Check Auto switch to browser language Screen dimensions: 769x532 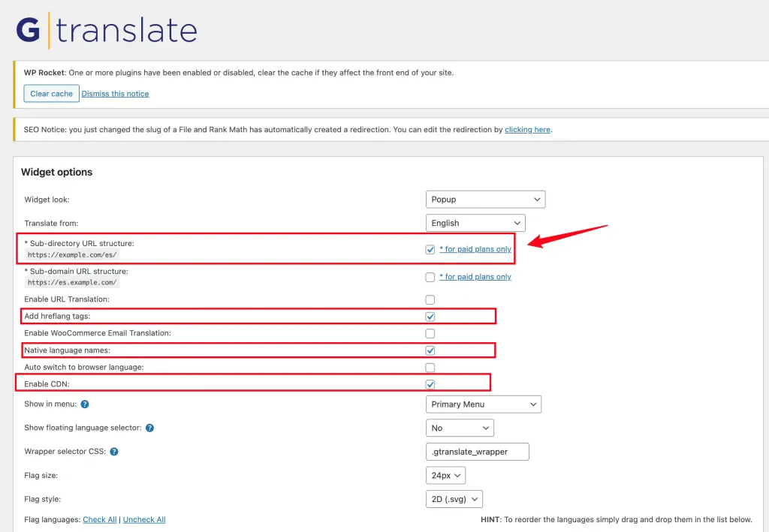[x=430, y=368]
